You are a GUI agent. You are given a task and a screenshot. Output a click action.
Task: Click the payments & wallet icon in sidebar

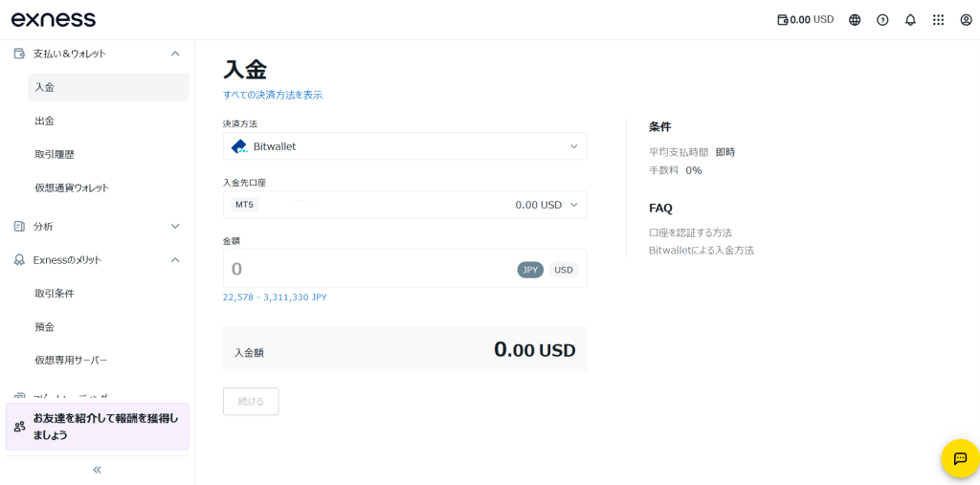tap(19, 54)
